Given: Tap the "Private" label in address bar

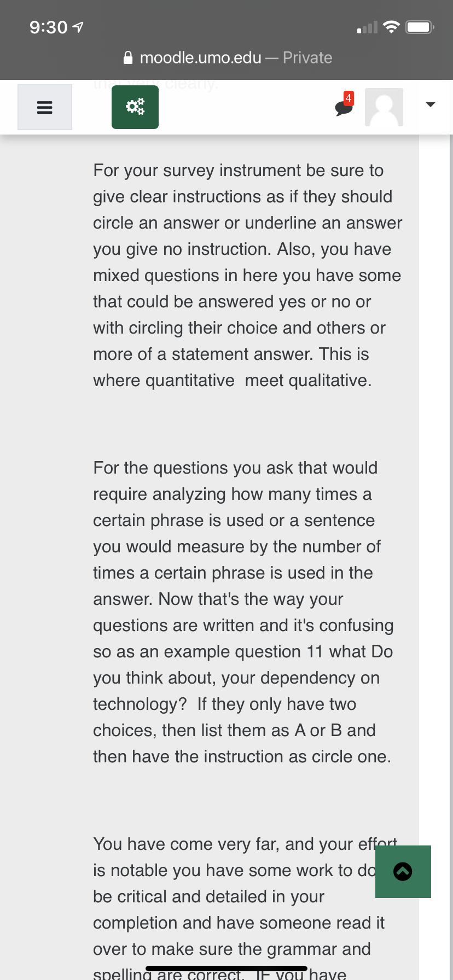Looking at the screenshot, I should click(x=307, y=57).
